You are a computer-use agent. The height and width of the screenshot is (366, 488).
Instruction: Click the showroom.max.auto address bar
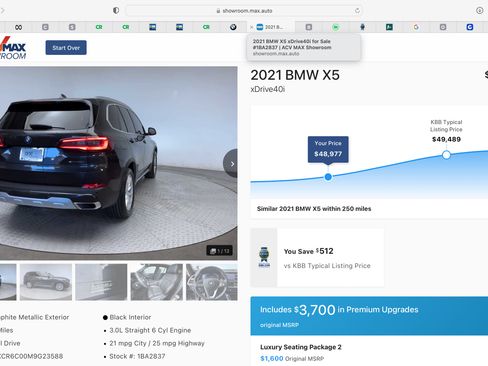click(244, 11)
